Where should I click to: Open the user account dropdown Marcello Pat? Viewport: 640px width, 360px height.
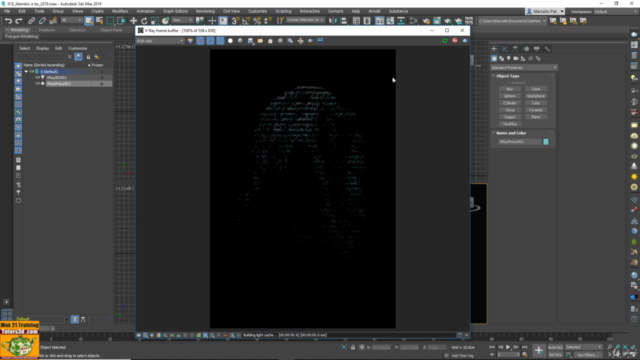pos(545,11)
